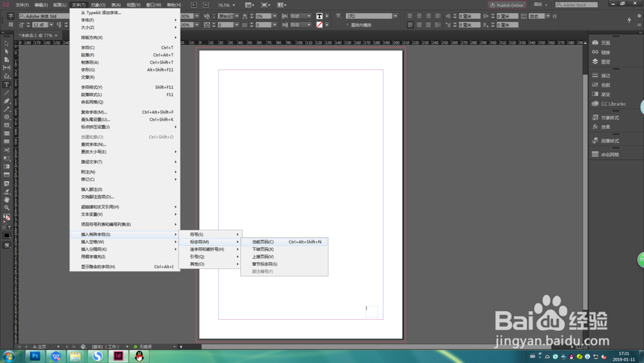The image size is (644, 363).
Task: Choose the Gap tool
Action: click(x=6, y=68)
